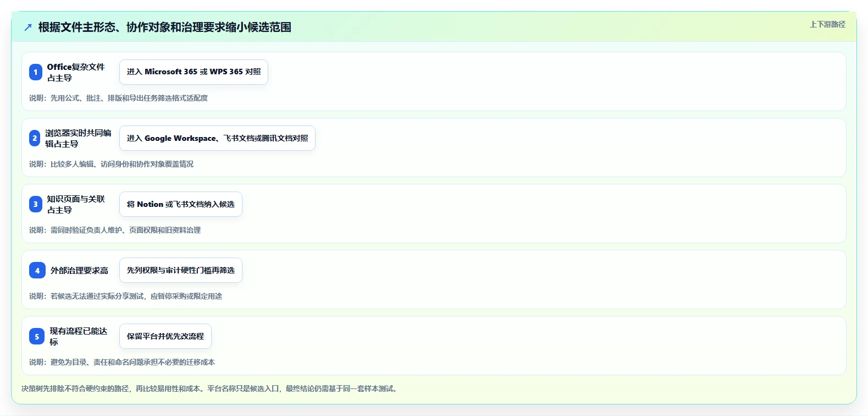This screenshot has width=868, height=416.
Task: Click the condition text Office复杂文件占主导
Action: (x=76, y=72)
